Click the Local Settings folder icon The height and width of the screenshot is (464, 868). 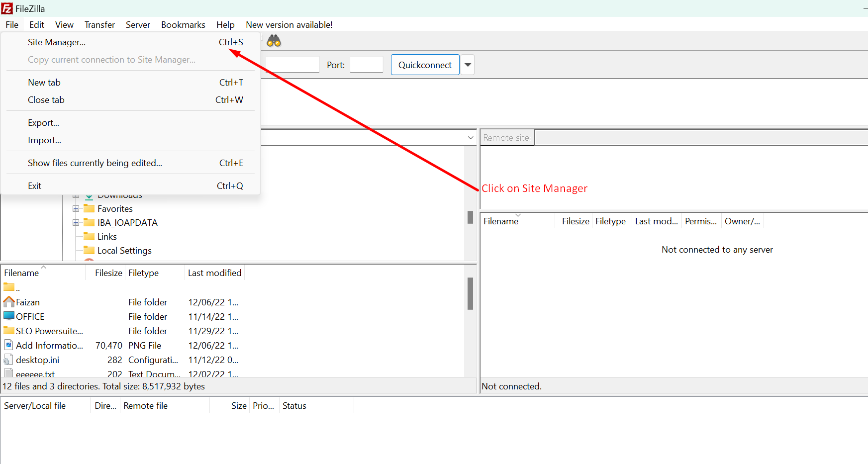click(89, 250)
